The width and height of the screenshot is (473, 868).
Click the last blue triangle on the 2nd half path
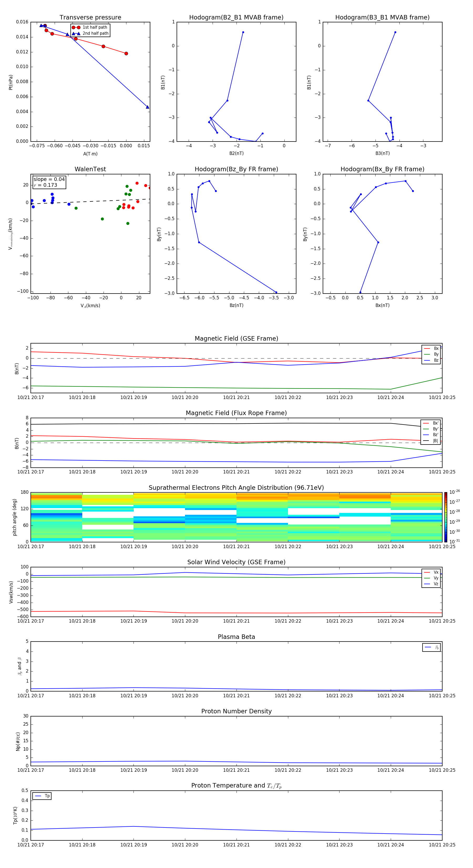coord(147,107)
